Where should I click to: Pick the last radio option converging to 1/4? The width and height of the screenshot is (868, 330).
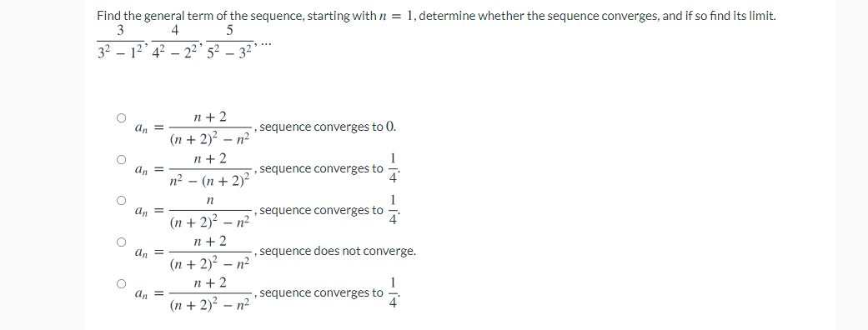121,283
